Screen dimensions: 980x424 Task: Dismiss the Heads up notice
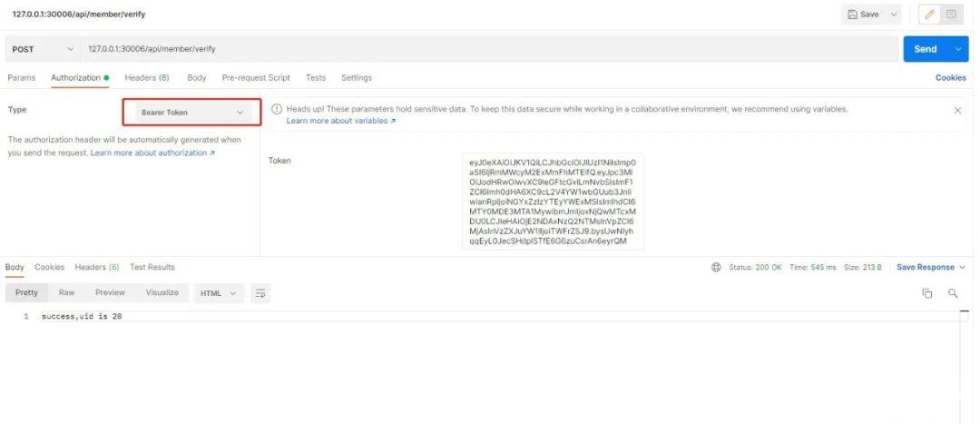tap(957, 110)
